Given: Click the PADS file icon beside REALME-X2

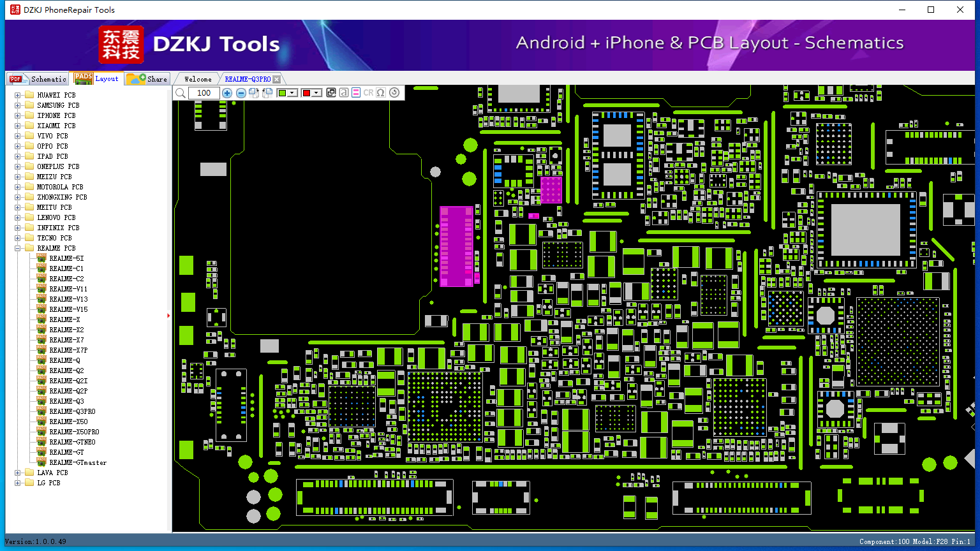Looking at the screenshot, I should [41, 330].
